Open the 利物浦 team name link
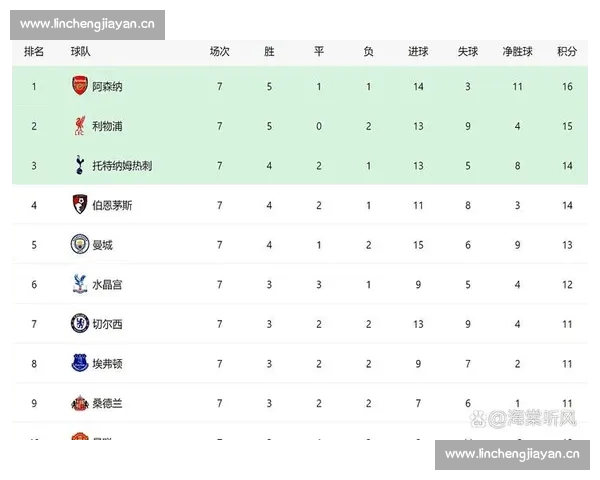Screen dimensions: 600x480 point(107,126)
